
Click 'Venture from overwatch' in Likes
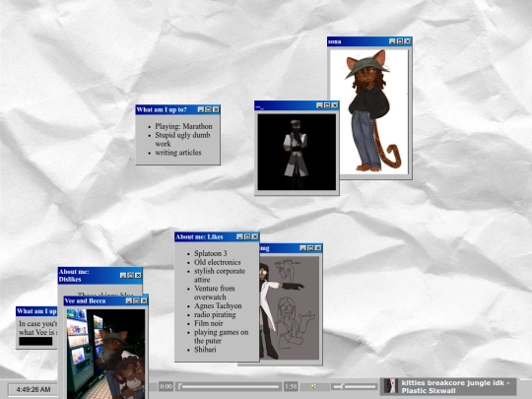(215, 293)
